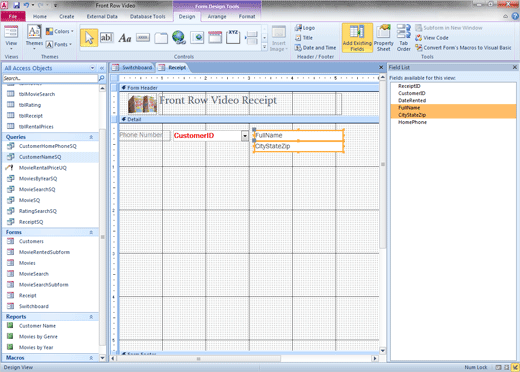Open the Property Sheet

pos(383,38)
